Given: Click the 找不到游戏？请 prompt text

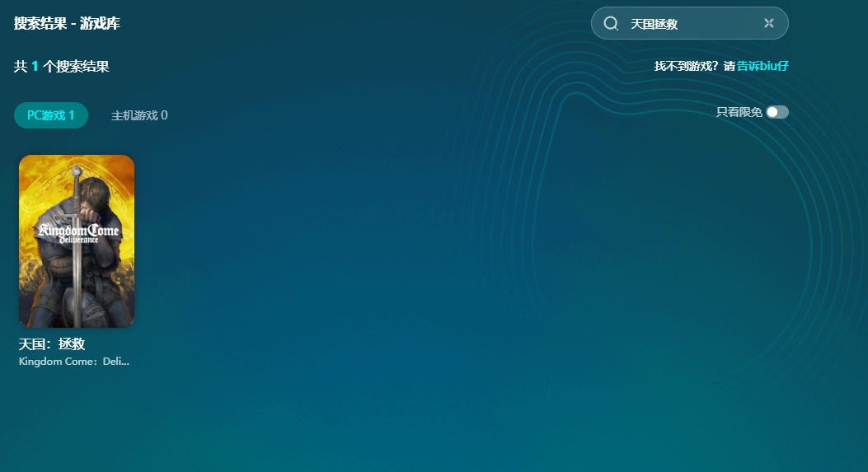Looking at the screenshot, I should click(x=694, y=66).
